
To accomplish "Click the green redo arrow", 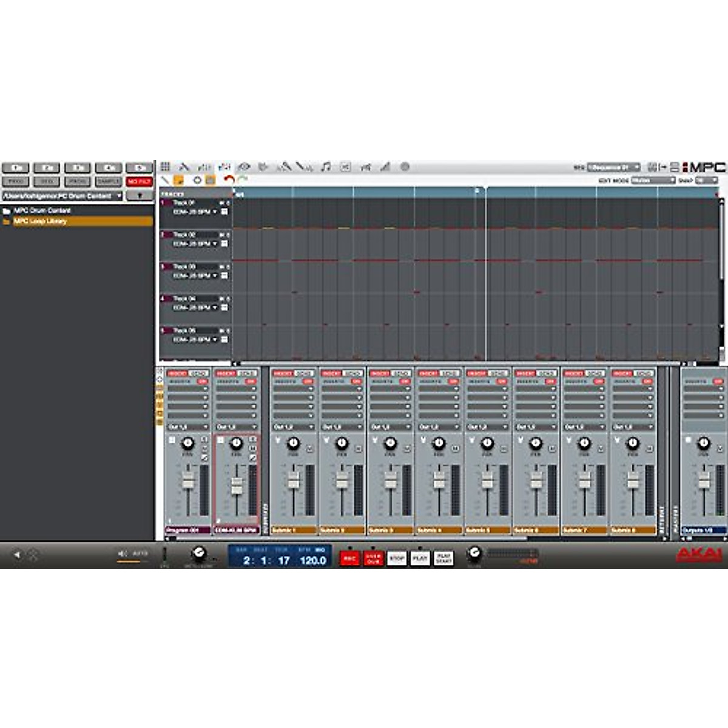I will pos(243,180).
